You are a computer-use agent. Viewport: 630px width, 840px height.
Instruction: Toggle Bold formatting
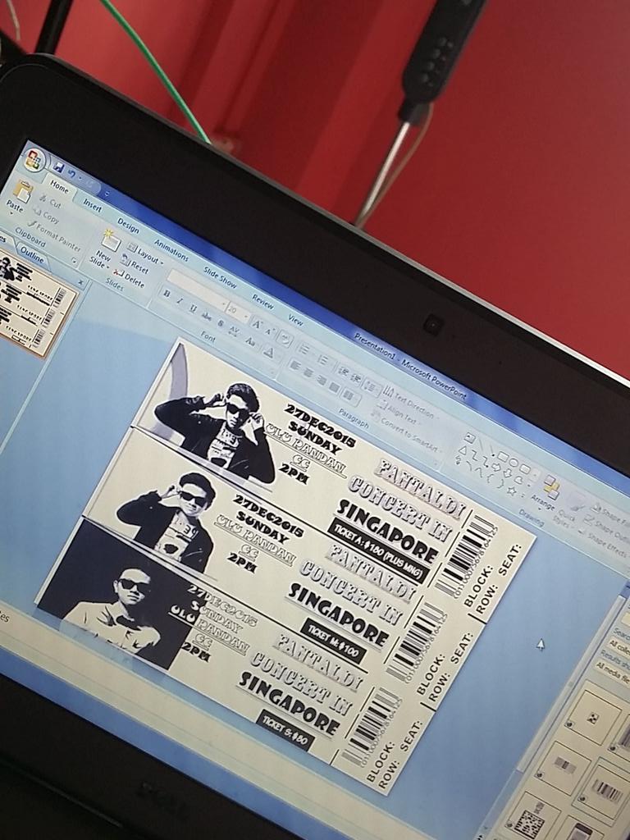(x=167, y=294)
